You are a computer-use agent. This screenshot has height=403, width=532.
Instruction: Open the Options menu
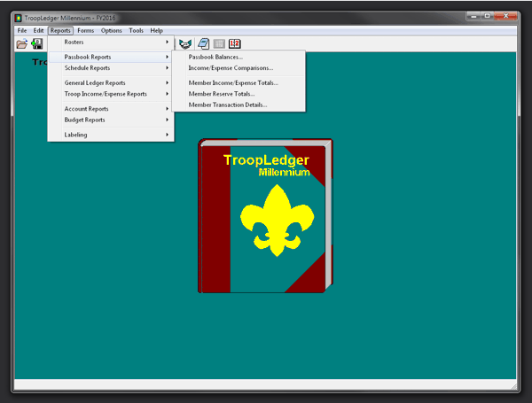(112, 30)
